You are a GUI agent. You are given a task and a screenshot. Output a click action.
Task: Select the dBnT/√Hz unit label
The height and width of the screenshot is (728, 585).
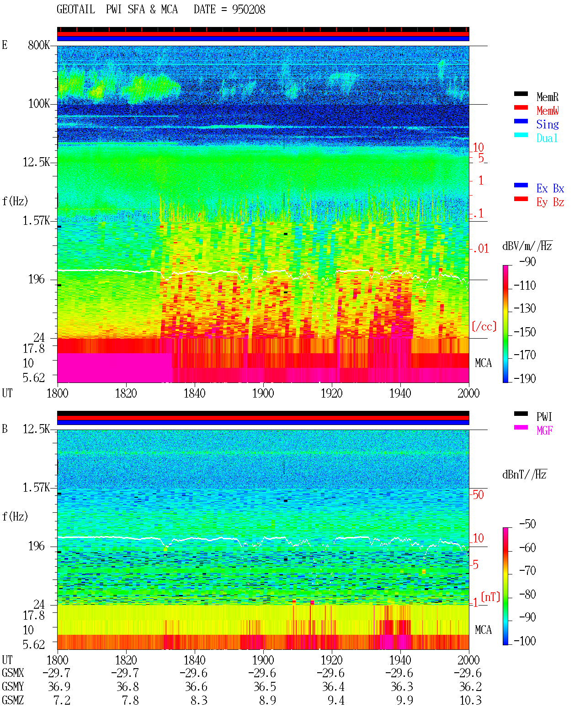click(x=525, y=474)
